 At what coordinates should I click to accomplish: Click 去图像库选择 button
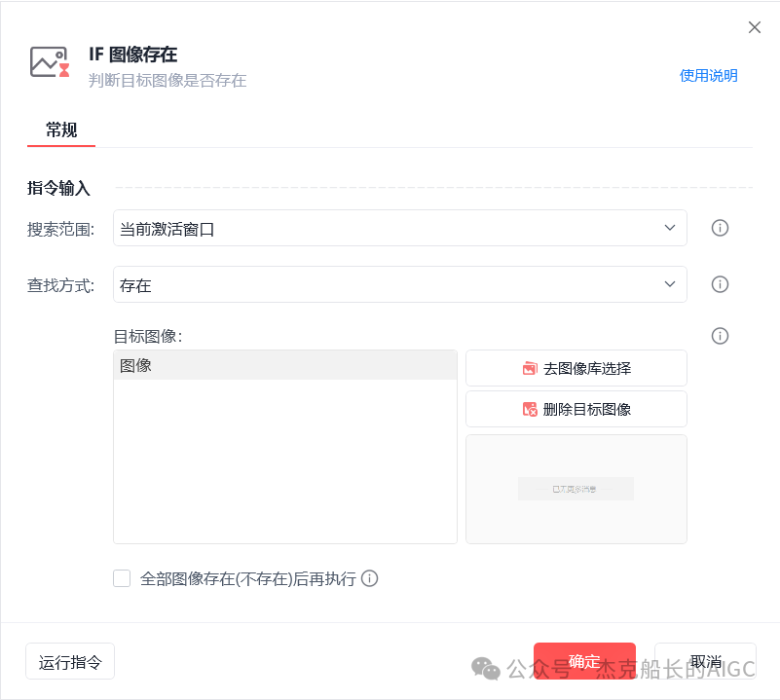point(576,368)
